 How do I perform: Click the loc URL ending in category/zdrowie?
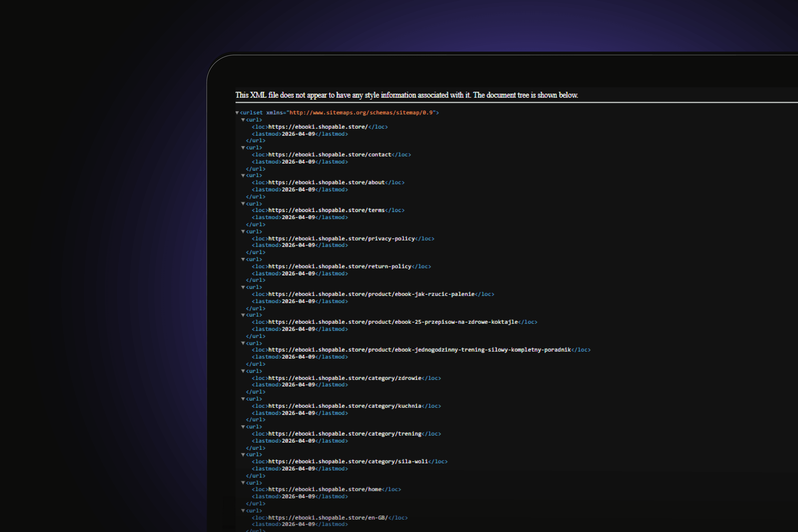pos(345,378)
